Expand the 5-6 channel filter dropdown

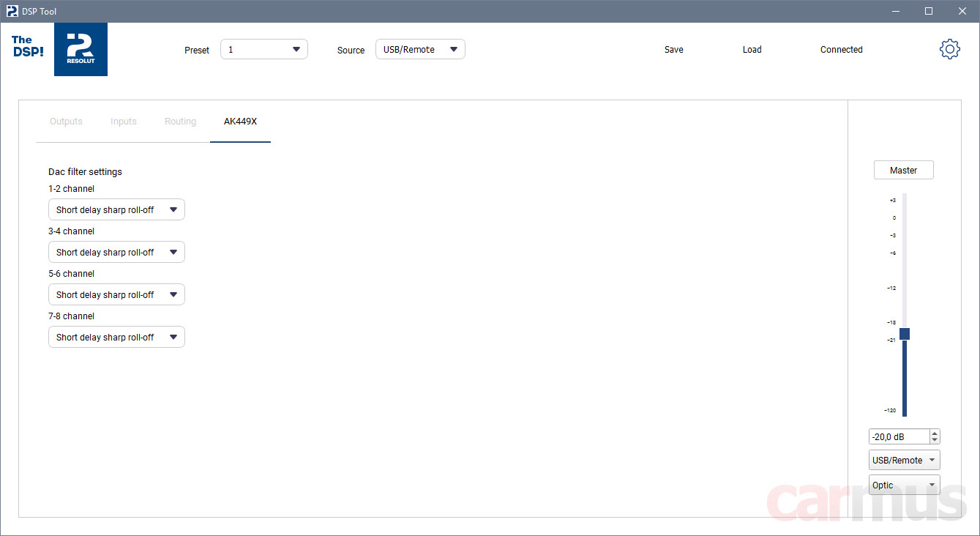[x=116, y=294]
